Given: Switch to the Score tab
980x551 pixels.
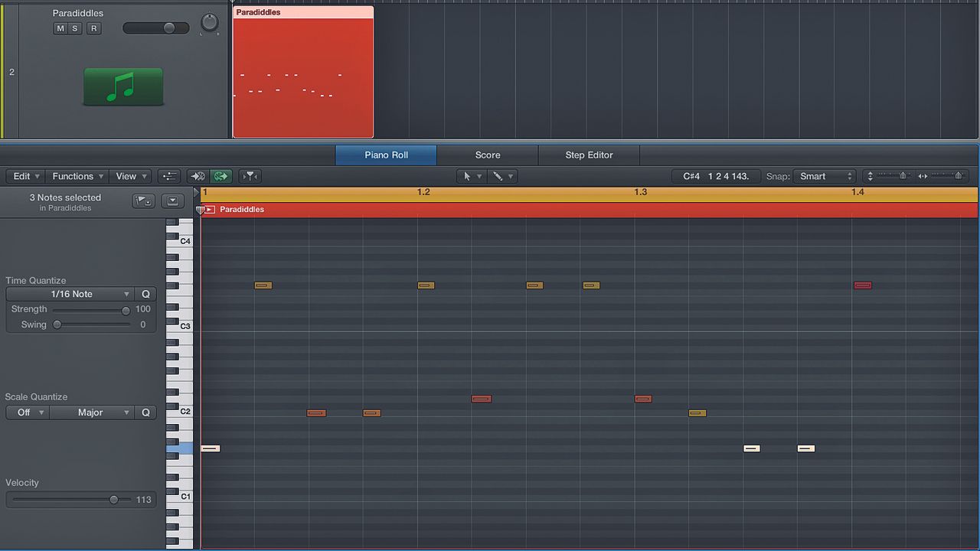Looking at the screenshot, I should point(488,155).
